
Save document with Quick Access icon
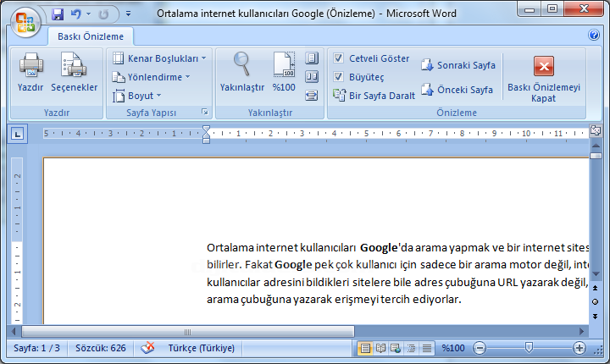58,14
